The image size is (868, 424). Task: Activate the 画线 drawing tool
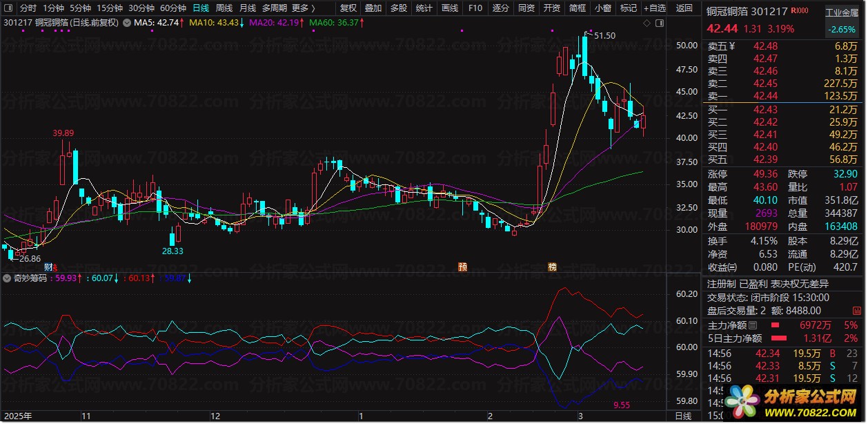coord(450,8)
